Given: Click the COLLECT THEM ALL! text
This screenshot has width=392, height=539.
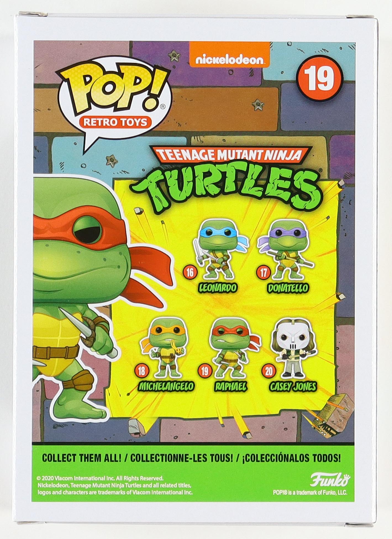Looking at the screenshot, I should [x=82, y=458].
